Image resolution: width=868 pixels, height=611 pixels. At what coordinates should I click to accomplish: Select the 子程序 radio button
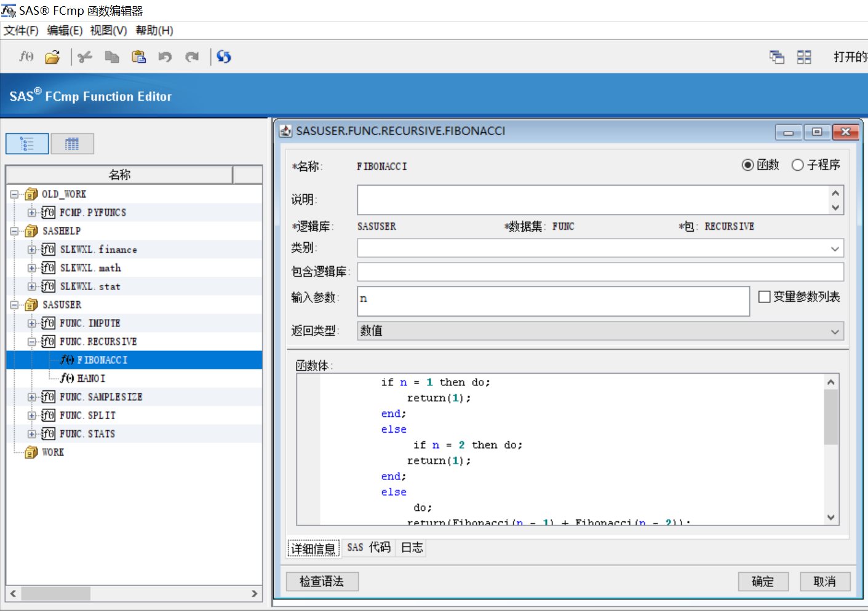[x=798, y=165]
